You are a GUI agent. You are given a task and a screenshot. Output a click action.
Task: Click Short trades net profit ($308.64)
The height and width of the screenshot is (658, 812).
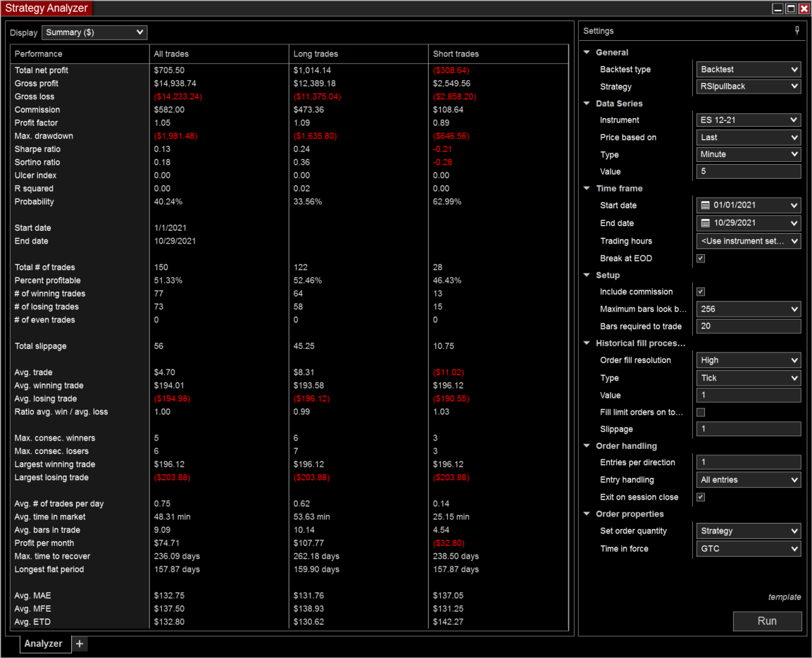pyautogui.click(x=451, y=70)
